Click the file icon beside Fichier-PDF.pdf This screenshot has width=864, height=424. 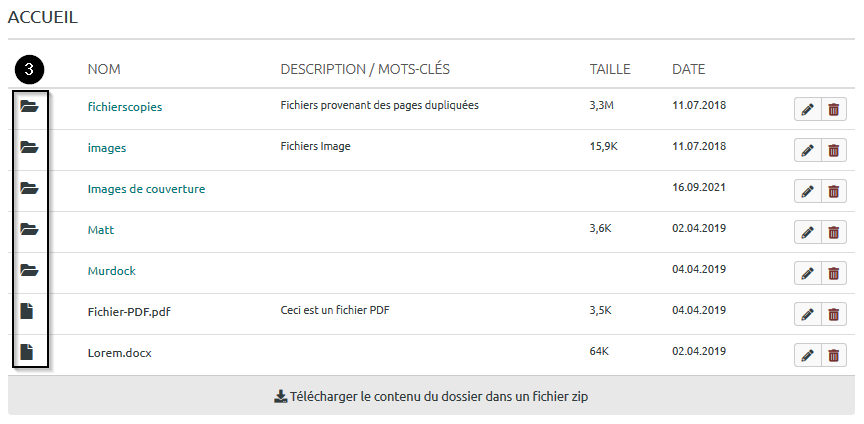tap(28, 311)
